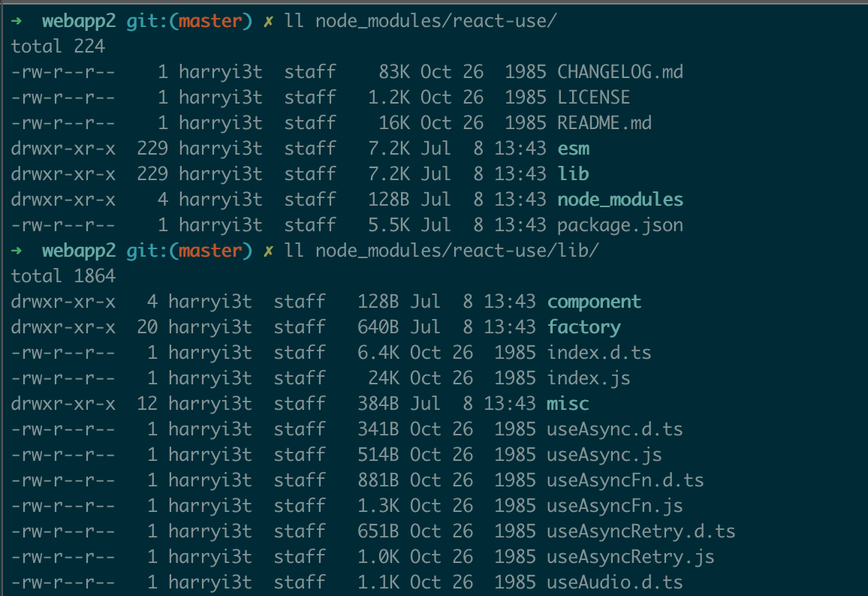Click the 1.0K size of useAsyncRetry.js
Viewport: 868px width, 596px height.
pos(378,556)
